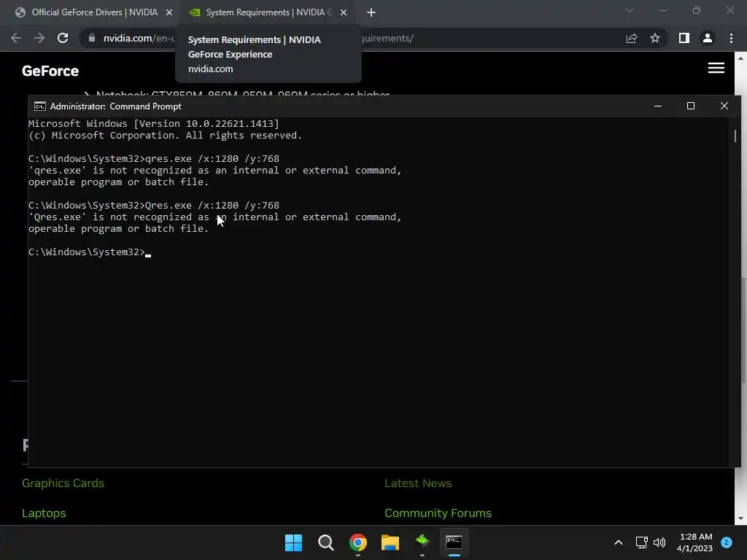Close the Official GeForce Drivers tab

(169, 13)
